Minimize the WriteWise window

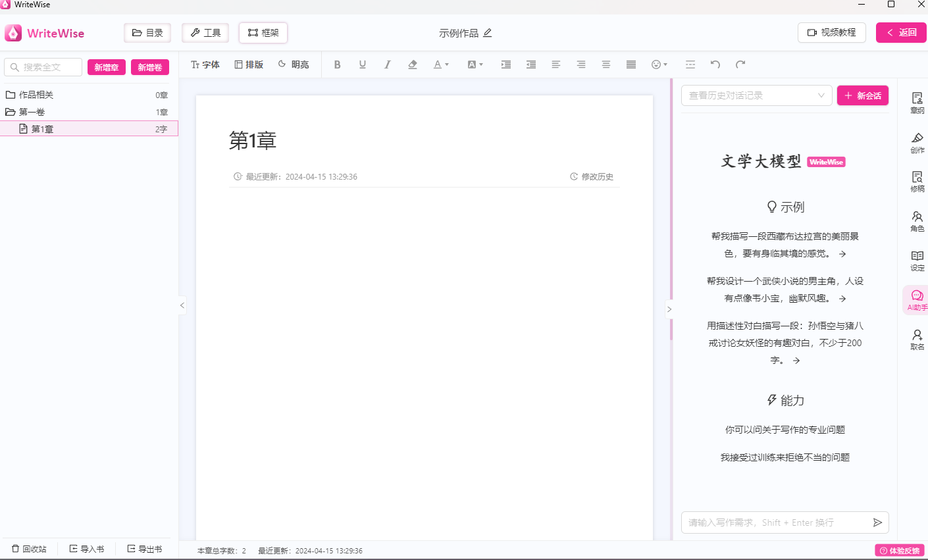point(862,5)
